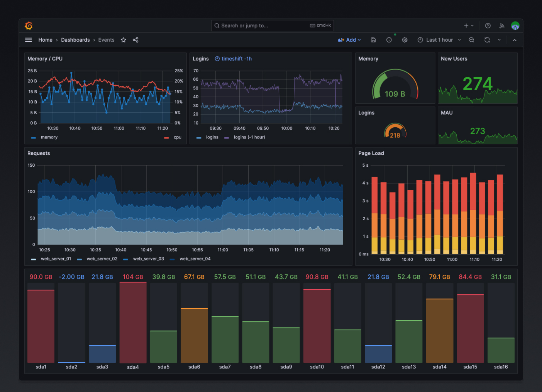542x392 pixels.
Task: Expand the refresh interval dropdown arrow
Action: (x=499, y=40)
